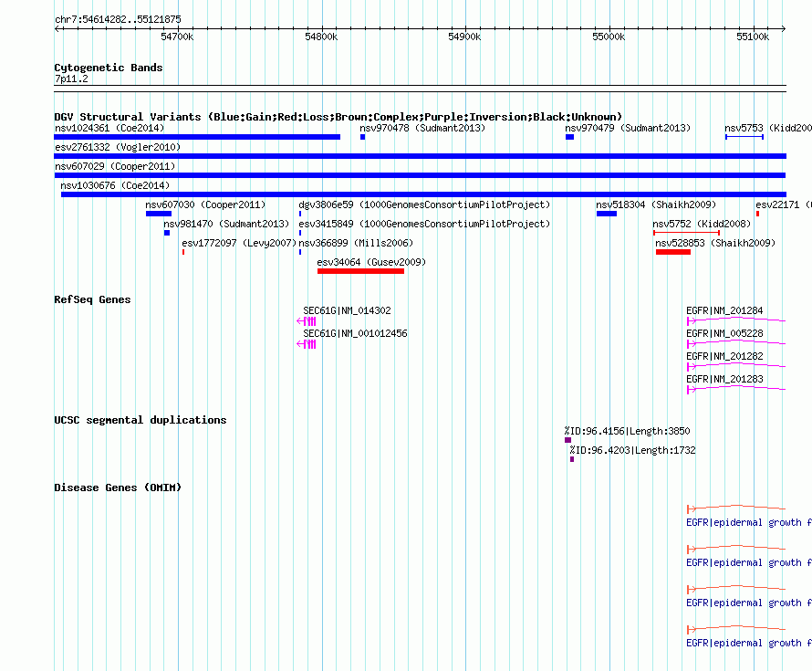Select the EGFR NM_005228 transcript start glyph
Viewport: 812px width, 671px height.
click(x=692, y=344)
